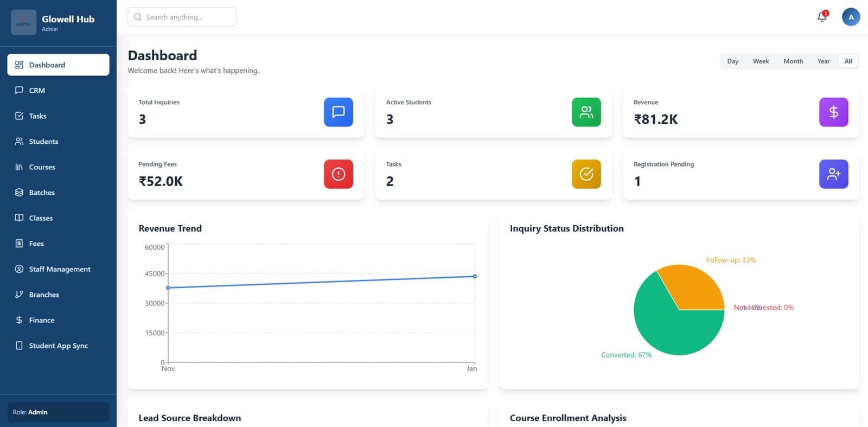Open the Courses section
The image size is (868, 427).
tap(58, 167)
